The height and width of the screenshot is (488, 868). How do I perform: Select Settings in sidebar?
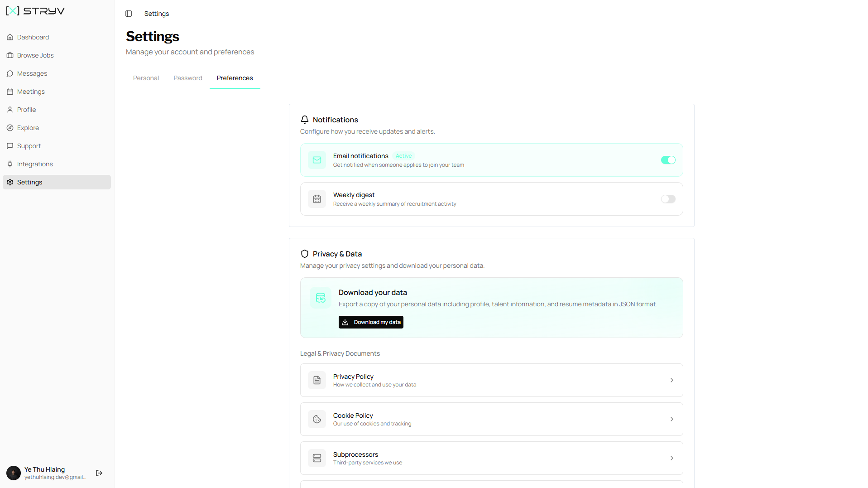[x=57, y=182]
